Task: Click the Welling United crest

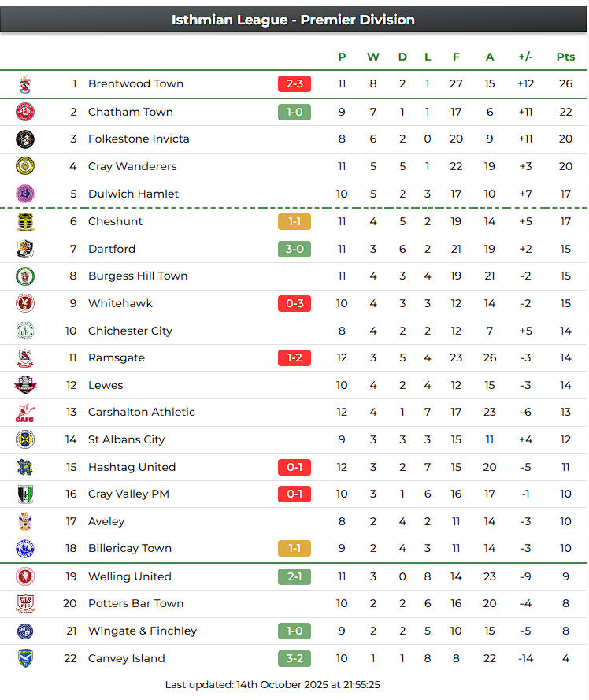Action: pos(25,576)
